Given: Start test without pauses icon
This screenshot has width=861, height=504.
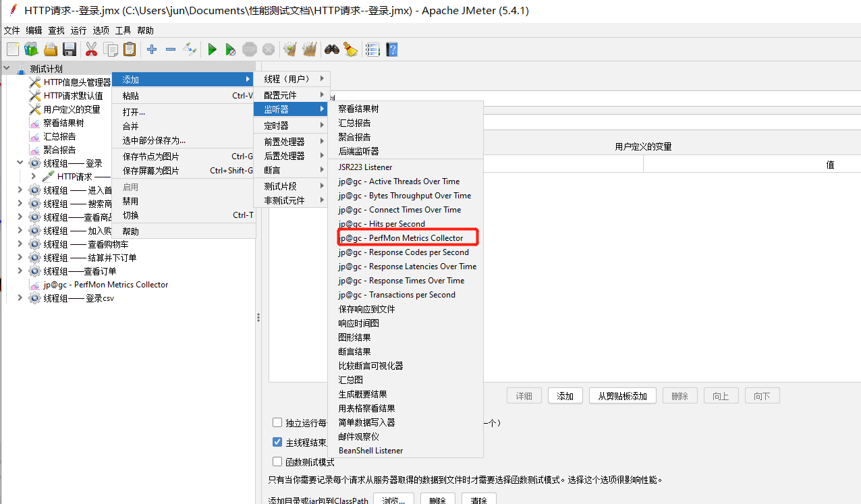Looking at the screenshot, I should pyautogui.click(x=231, y=49).
